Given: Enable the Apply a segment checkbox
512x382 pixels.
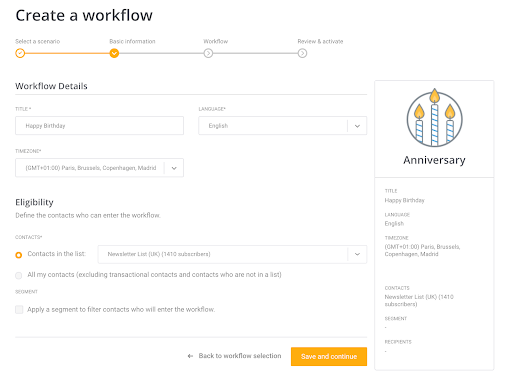Looking at the screenshot, I should [x=19, y=310].
